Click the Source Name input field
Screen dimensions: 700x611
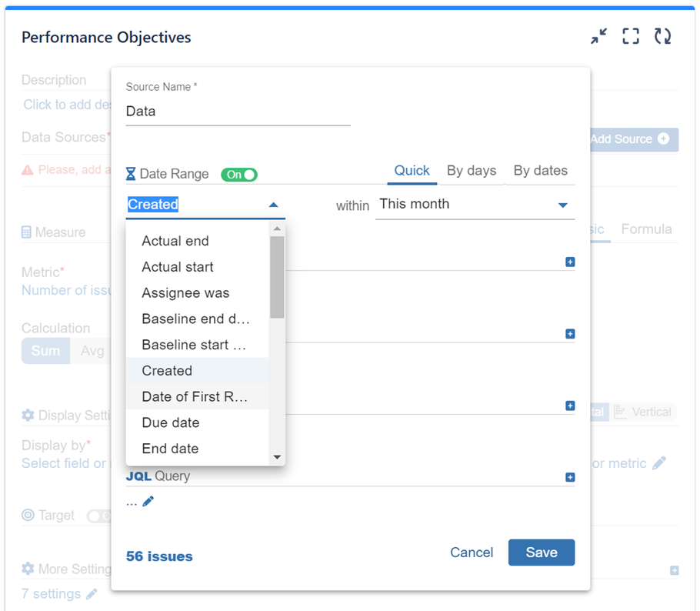238,112
